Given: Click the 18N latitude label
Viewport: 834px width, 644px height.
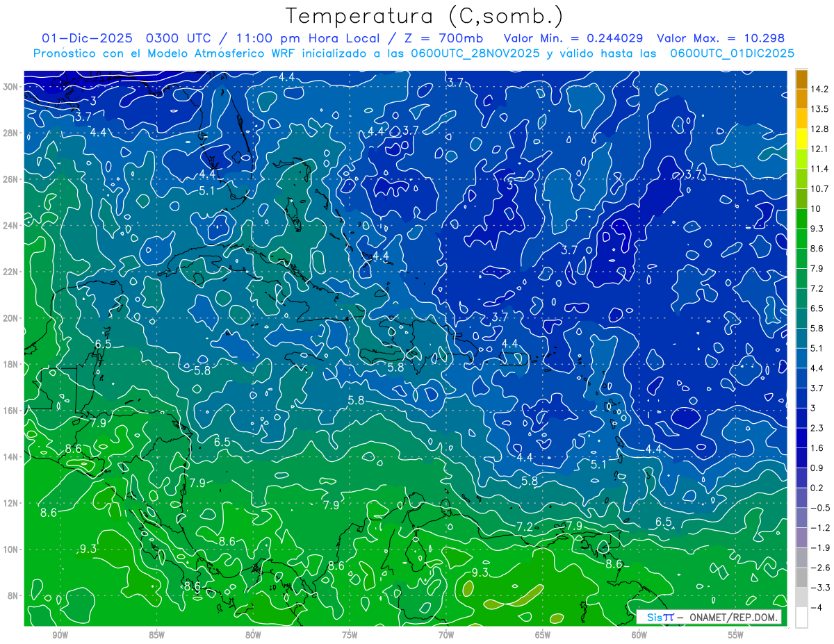Looking at the screenshot, I should click(11, 364).
